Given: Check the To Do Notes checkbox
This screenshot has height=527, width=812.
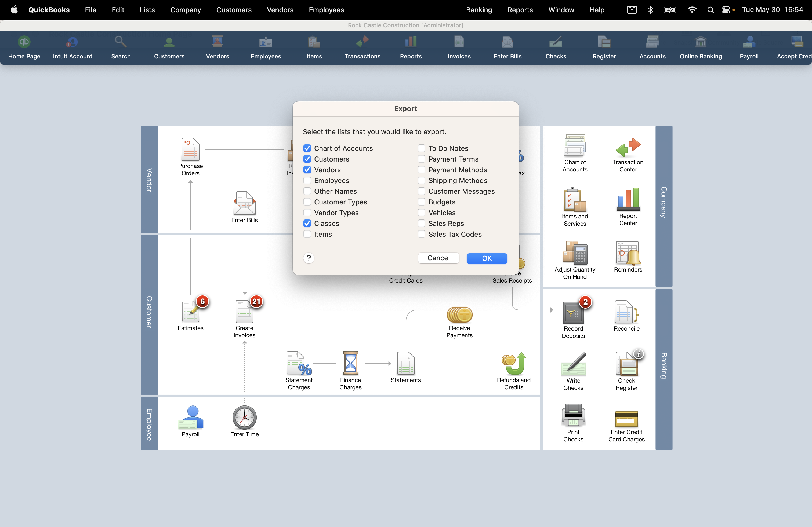Looking at the screenshot, I should coord(421,148).
